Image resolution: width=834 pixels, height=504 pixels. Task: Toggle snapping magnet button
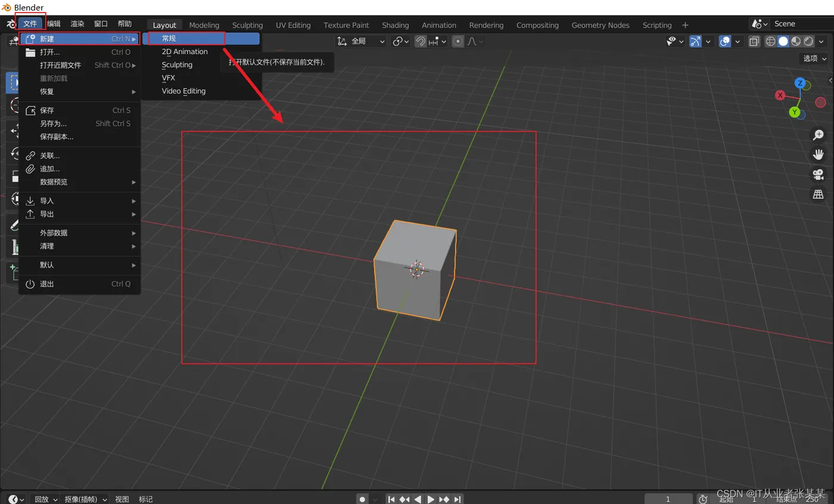click(421, 41)
